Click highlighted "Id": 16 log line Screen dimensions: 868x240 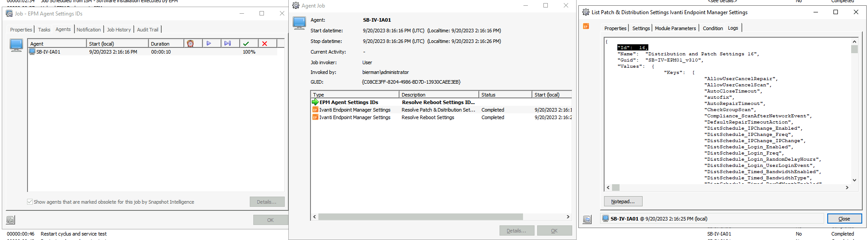tap(633, 47)
